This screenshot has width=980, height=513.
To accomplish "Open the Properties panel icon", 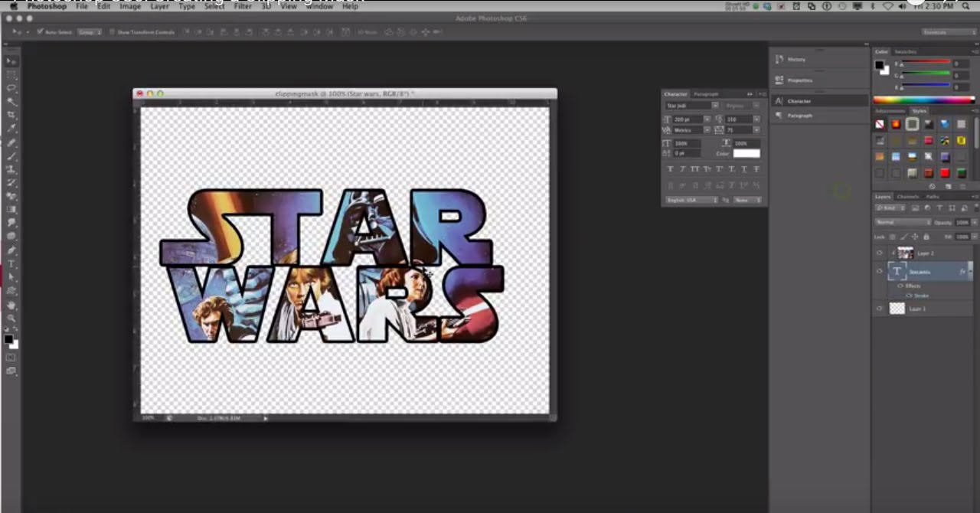I will pos(779,80).
